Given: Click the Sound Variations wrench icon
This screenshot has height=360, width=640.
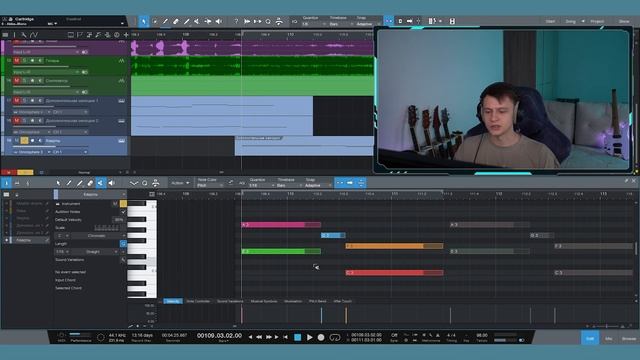Looking at the screenshot, I should coord(123,260).
